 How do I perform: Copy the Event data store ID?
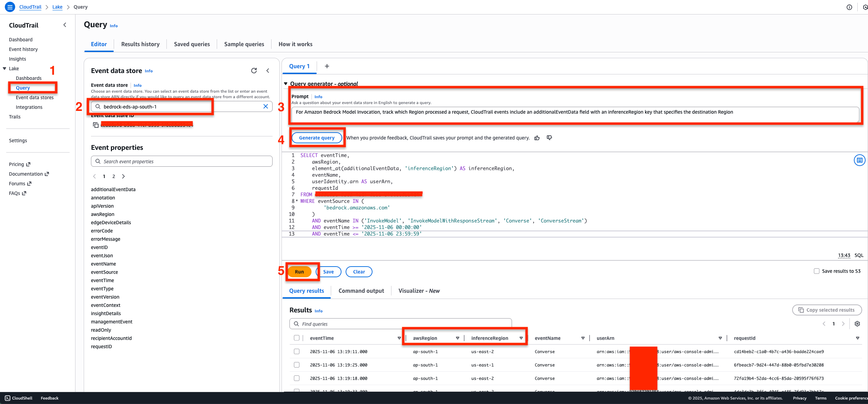96,125
